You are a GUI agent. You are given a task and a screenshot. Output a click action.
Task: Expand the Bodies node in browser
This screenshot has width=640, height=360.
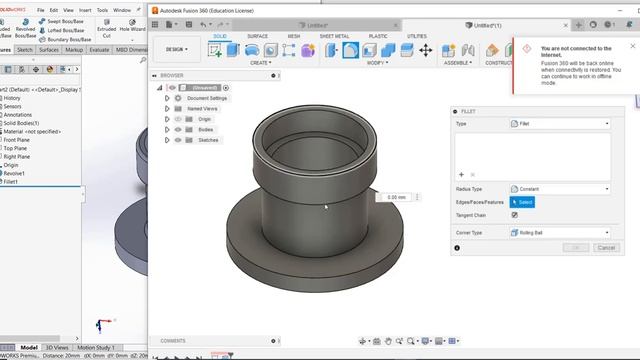(x=167, y=129)
